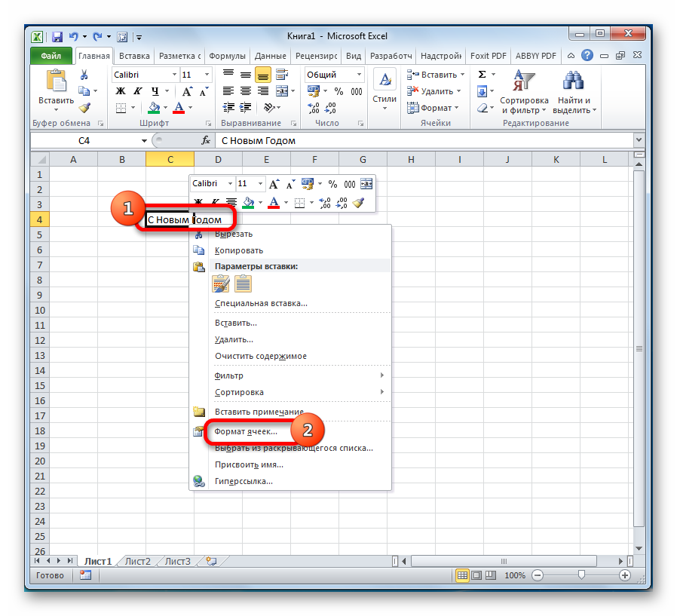Click the Найти и выделить button

click(x=574, y=91)
